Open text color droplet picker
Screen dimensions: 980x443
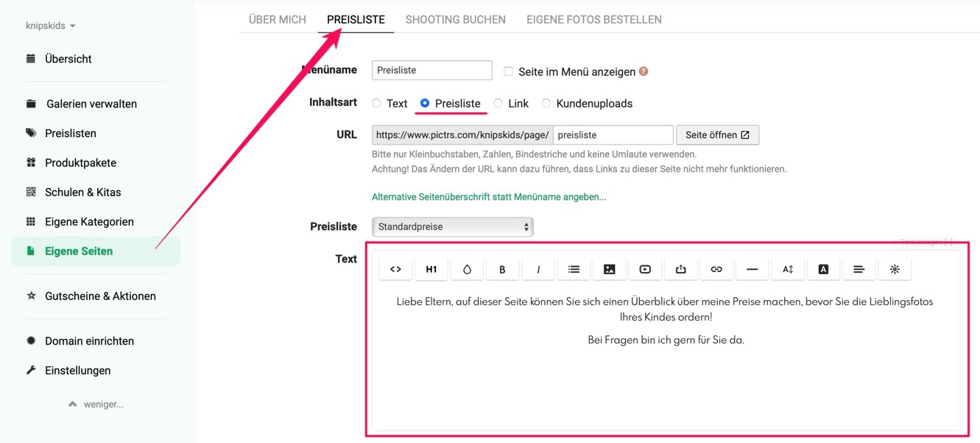(x=467, y=270)
